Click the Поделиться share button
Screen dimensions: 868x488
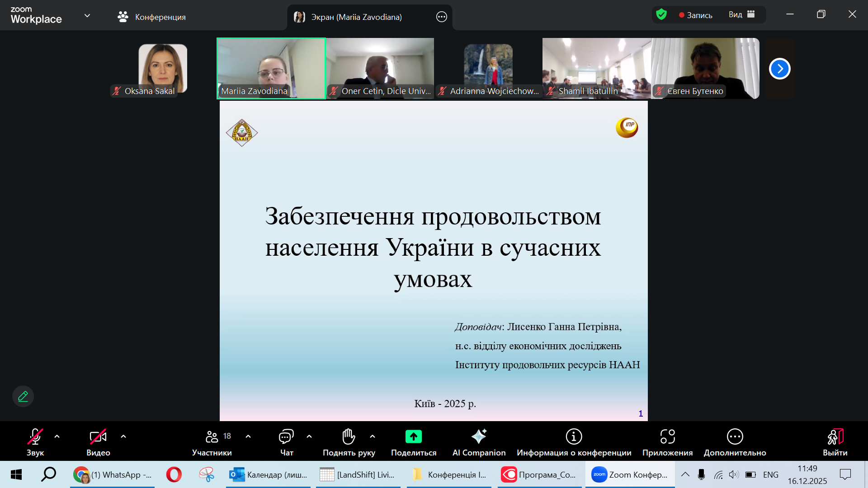pyautogui.click(x=413, y=441)
